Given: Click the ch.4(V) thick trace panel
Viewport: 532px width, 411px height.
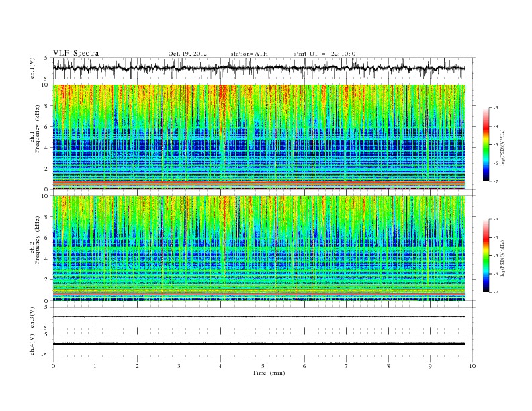Looking at the screenshot, I should [x=263, y=345].
